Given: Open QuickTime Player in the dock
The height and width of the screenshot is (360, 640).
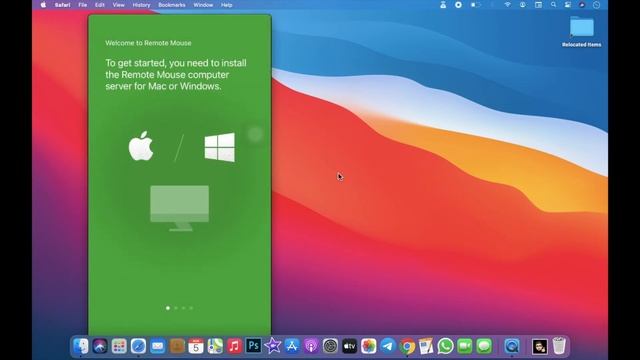Looking at the screenshot, I should coord(512,346).
